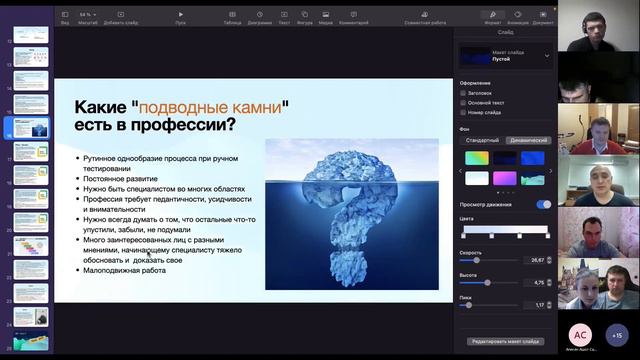Click the Скорость slider handle

pos(476,260)
